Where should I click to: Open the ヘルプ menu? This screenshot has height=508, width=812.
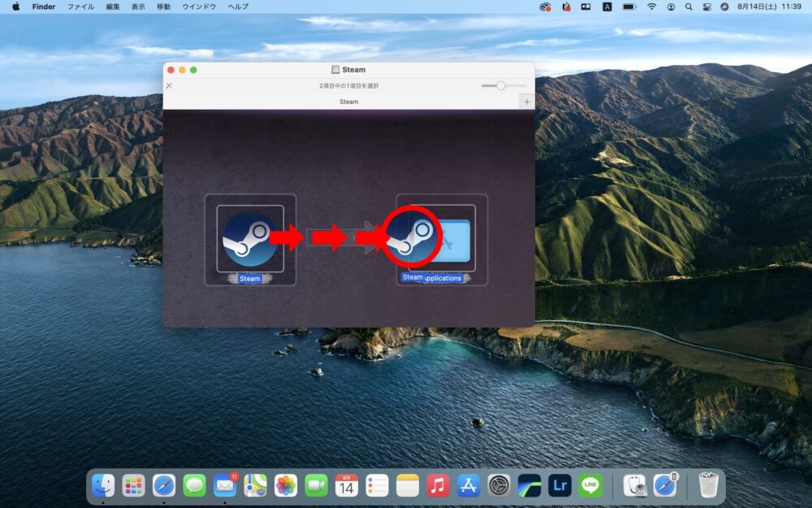238,7
